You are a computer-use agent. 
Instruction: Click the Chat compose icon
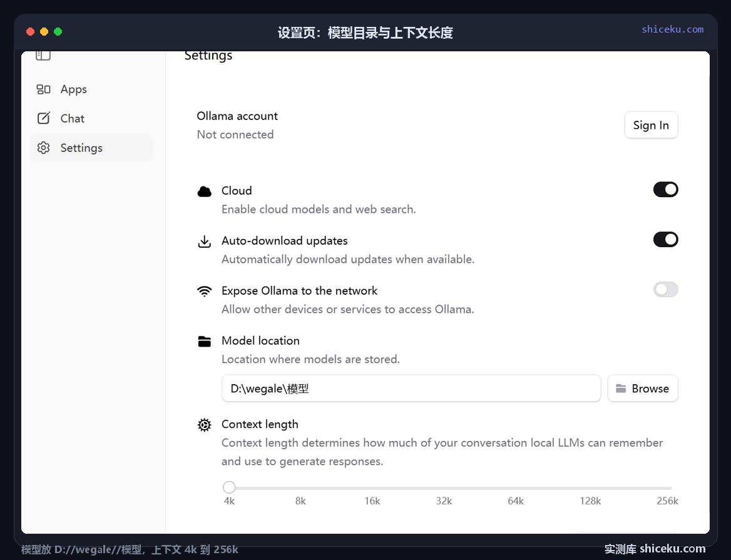(43, 118)
